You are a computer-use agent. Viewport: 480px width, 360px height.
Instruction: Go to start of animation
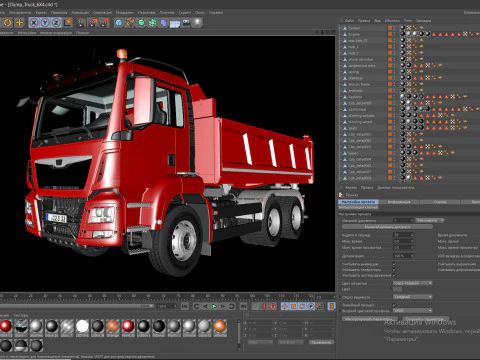185,306
